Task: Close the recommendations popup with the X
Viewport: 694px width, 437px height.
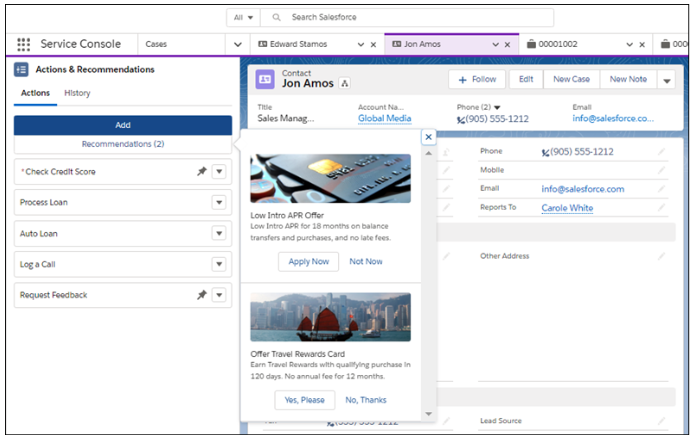Action: click(x=428, y=137)
